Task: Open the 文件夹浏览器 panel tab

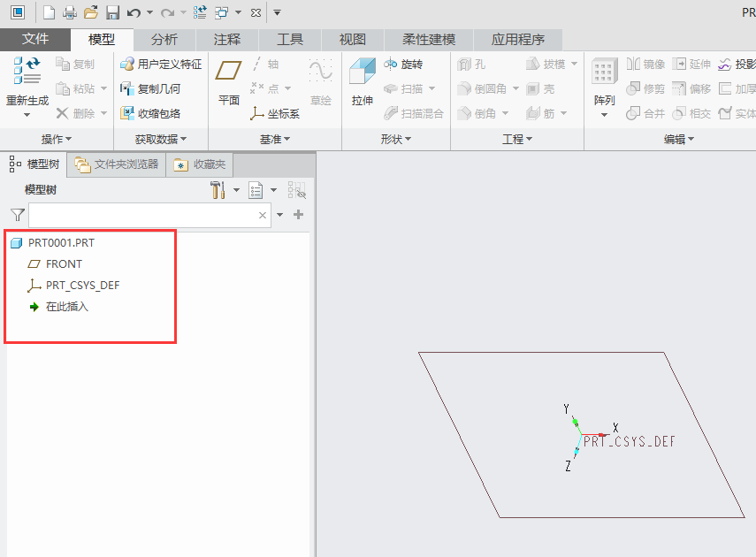Action: coord(117,164)
